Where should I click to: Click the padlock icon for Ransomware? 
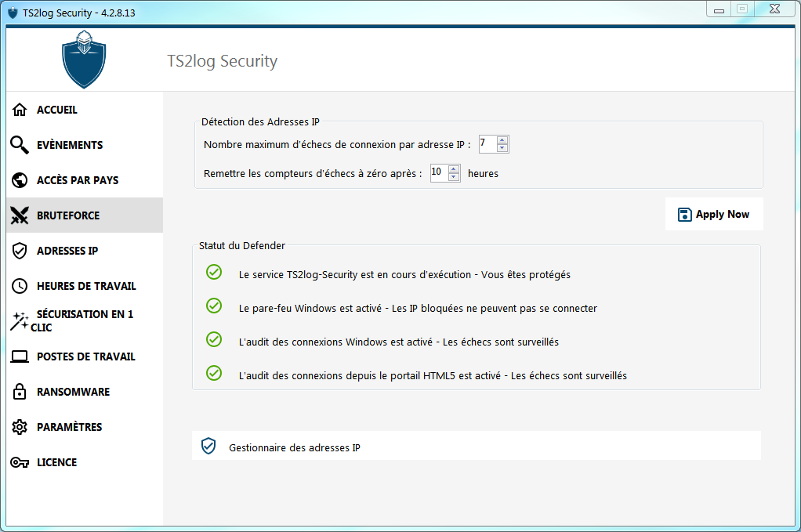pos(20,392)
